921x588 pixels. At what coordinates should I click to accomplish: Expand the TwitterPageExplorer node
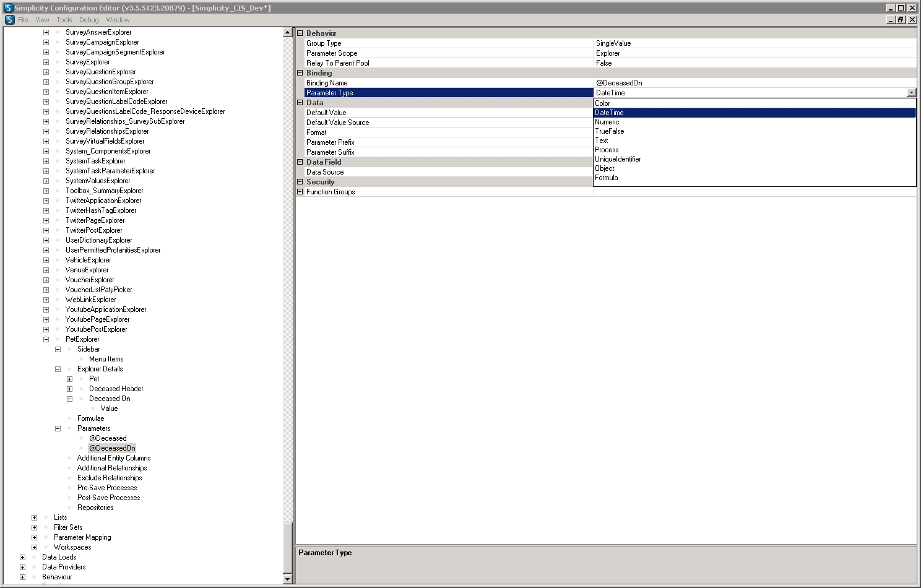click(x=46, y=220)
